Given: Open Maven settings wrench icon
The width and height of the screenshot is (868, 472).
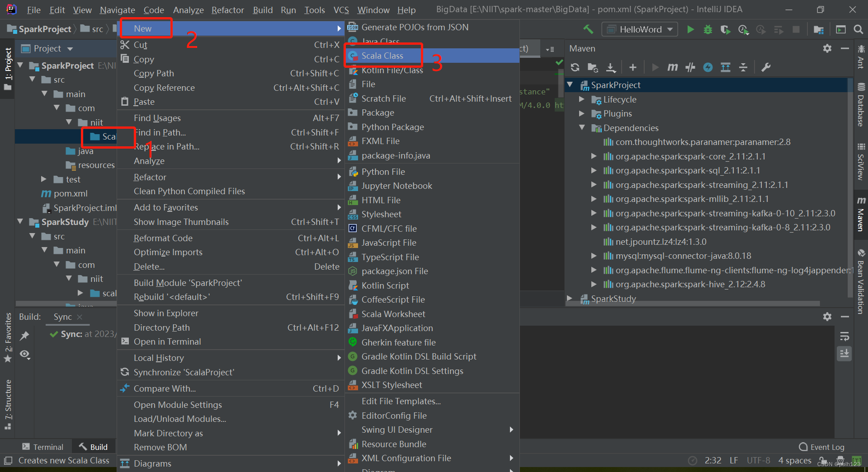Looking at the screenshot, I should pyautogui.click(x=766, y=67).
